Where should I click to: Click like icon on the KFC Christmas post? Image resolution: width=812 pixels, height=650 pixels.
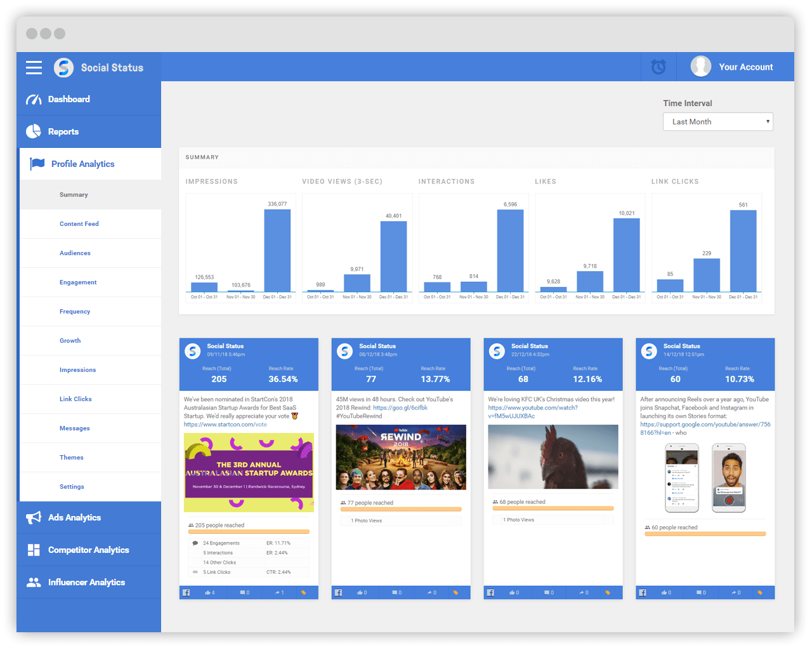pos(512,592)
